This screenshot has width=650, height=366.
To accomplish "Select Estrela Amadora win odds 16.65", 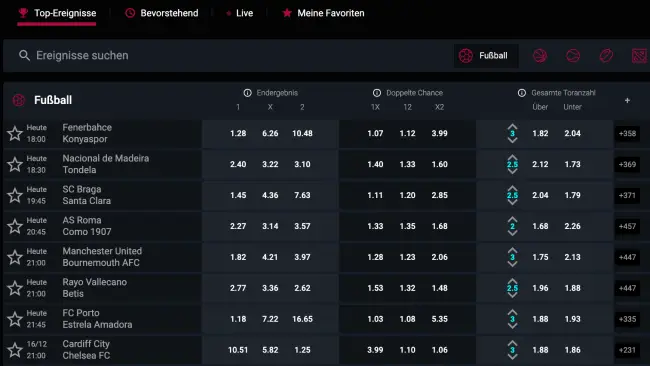I will coord(302,319).
